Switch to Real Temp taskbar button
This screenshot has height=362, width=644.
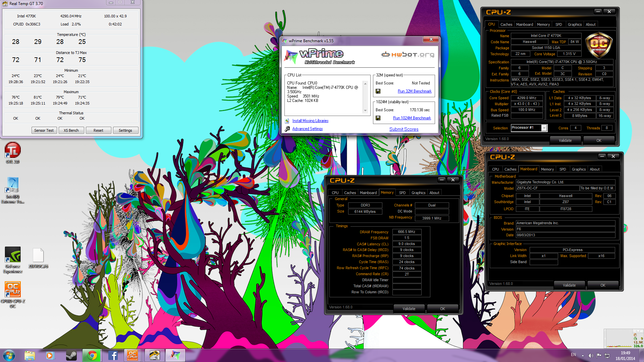pos(155,355)
